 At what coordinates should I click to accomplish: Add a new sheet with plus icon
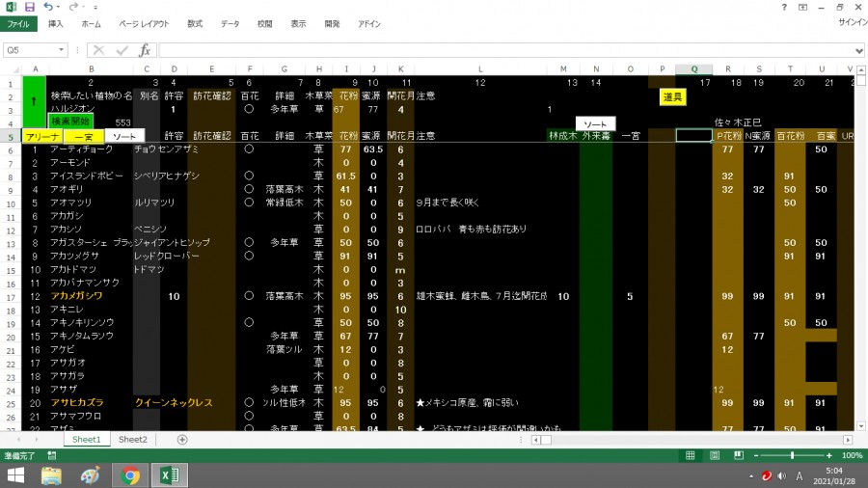click(182, 439)
